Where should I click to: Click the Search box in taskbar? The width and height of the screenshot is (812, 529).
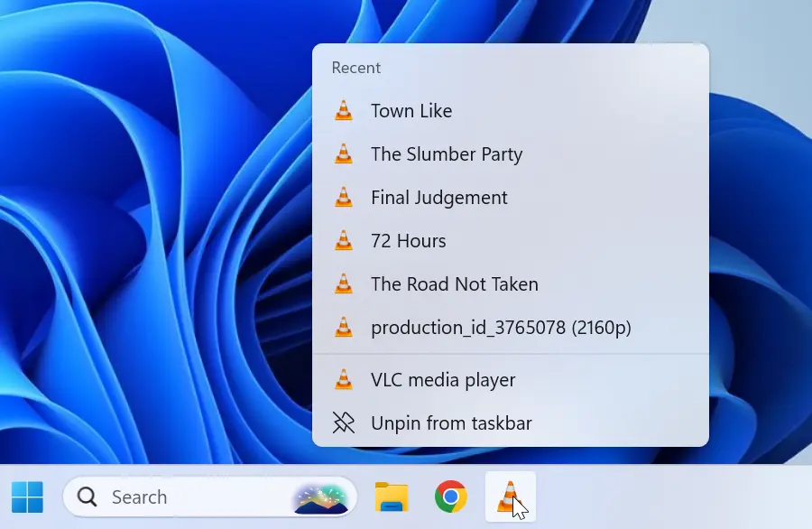point(209,497)
